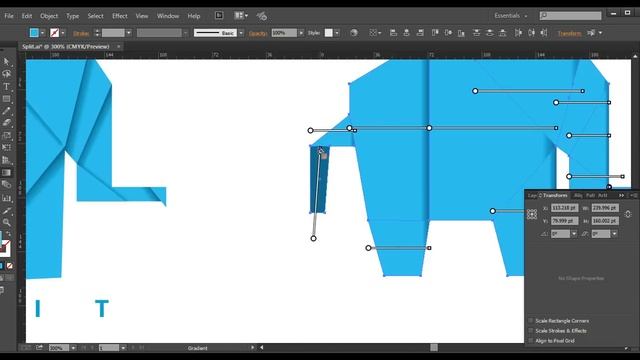Click Vertical Distribute Center icon
640x360 pixels.
pyautogui.click(x=490, y=33)
